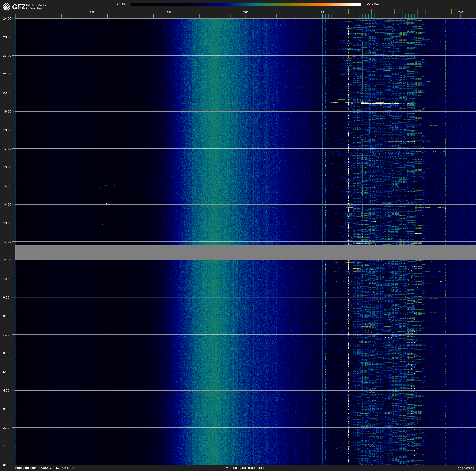Screen dimensions: 476x471
Task: Click the 2_2200_2500_10000_40_0 file label
Action: click(x=245, y=468)
